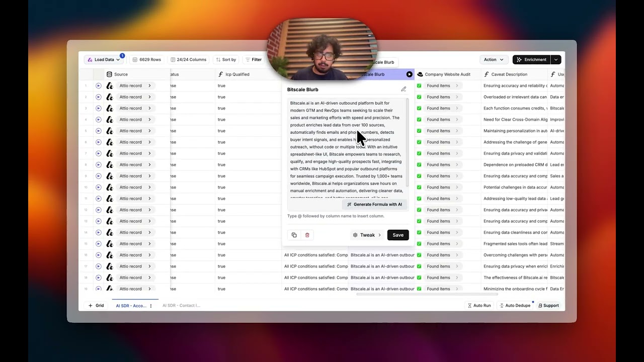644x362 pixels.
Task: Delete the column with the red trash icon
Action: coord(307,235)
